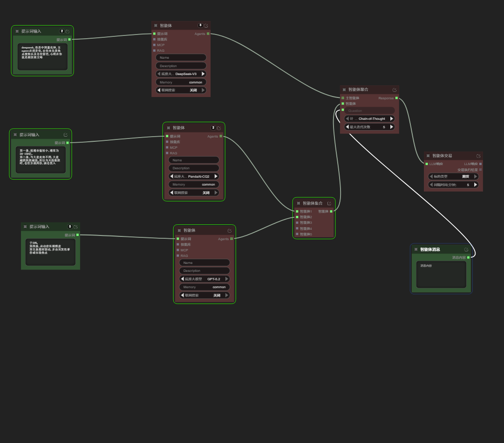
Task: Click the Question field in 智能体聚合 node
Action: 369,111
